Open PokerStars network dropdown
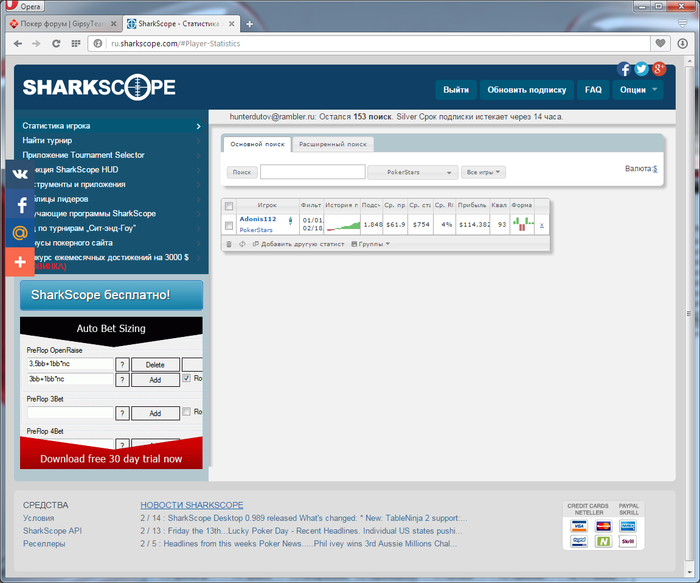 coord(413,172)
